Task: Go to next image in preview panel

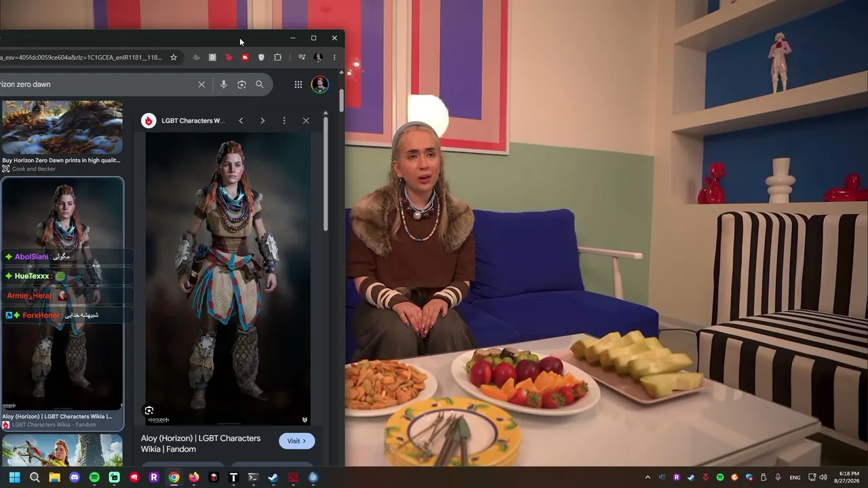Action: pos(262,121)
